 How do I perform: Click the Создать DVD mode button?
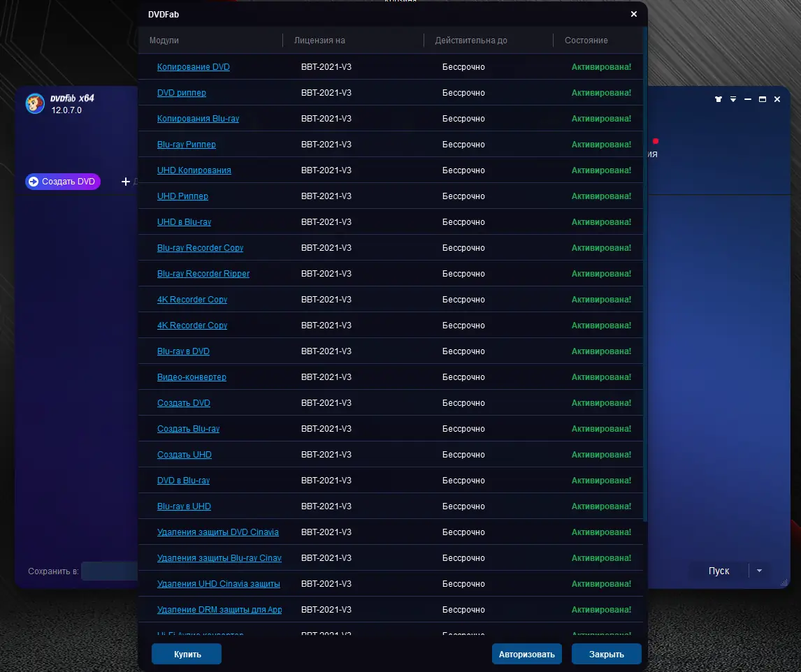click(x=63, y=182)
